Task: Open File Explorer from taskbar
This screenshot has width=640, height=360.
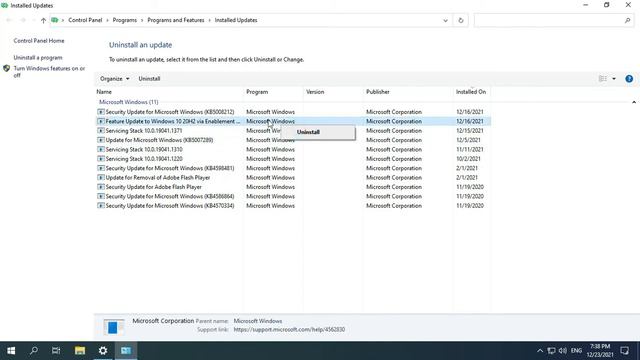Action: click(80, 351)
